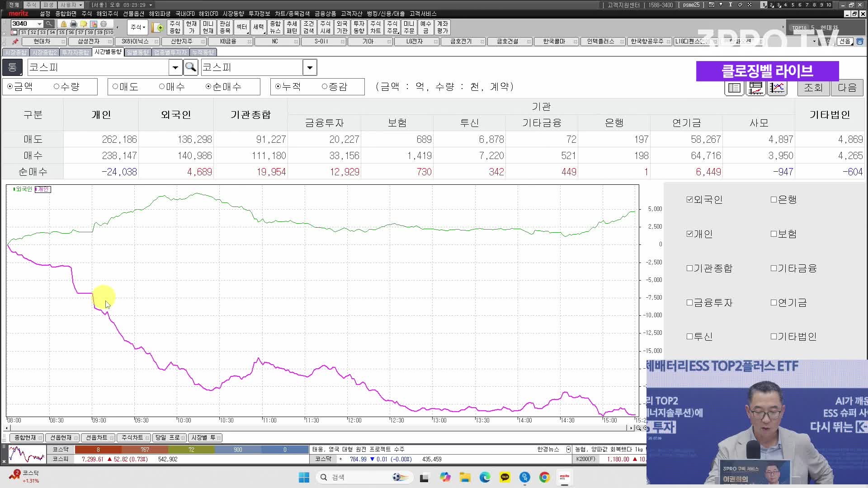Switch to the table-only view icon

(x=735, y=88)
